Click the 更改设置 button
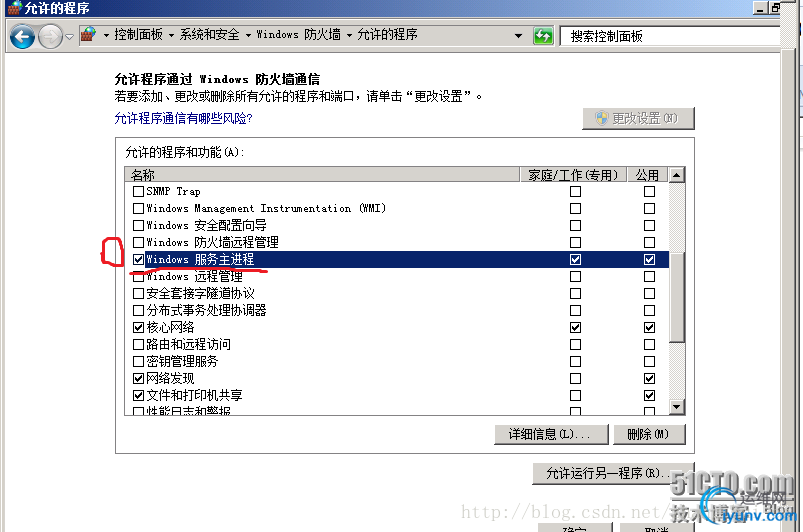The image size is (803, 532). coord(638,118)
